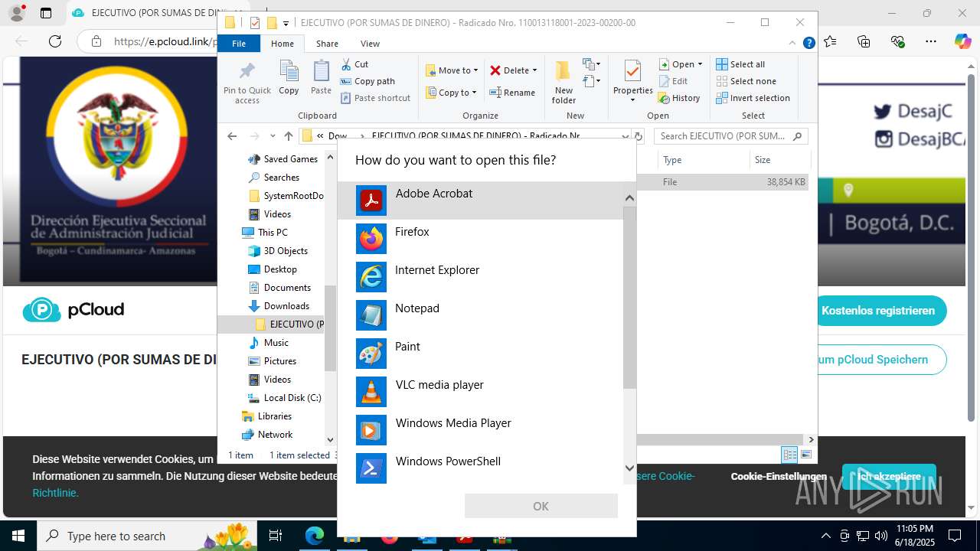This screenshot has width=980, height=551.
Task: Refresh the Edge browser page
Action: click(x=55, y=41)
